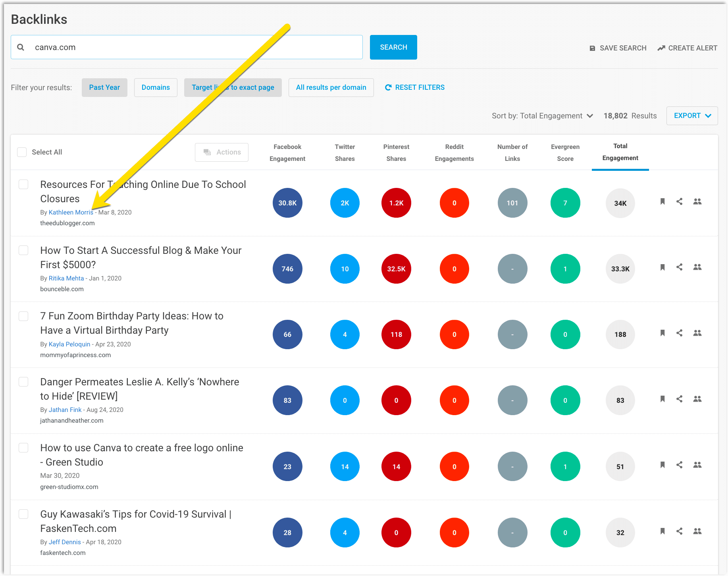Screen dimensions: 728x576
Task: Check the Green Studio logo row checkbox
Action: 23,448
